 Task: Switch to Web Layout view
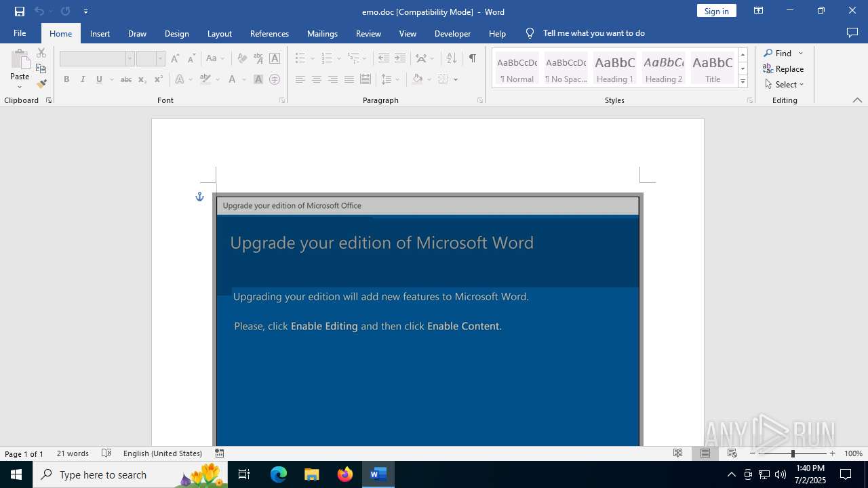[x=732, y=453]
